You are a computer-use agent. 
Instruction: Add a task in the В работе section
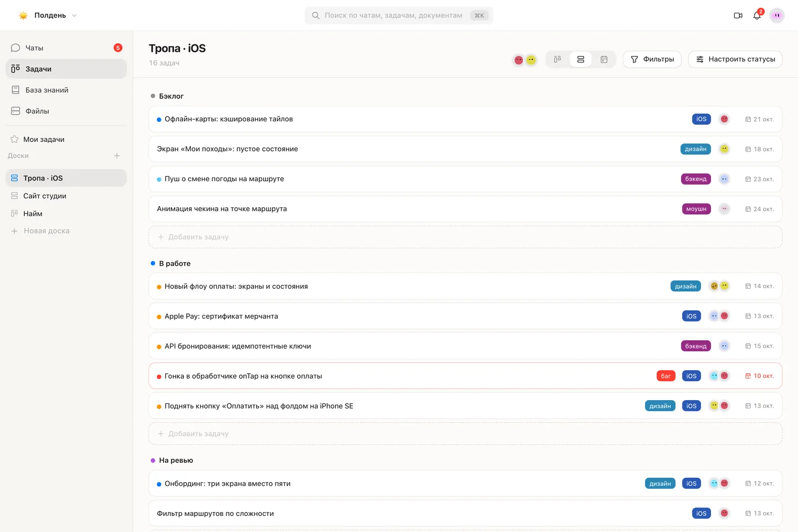(465, 433)
